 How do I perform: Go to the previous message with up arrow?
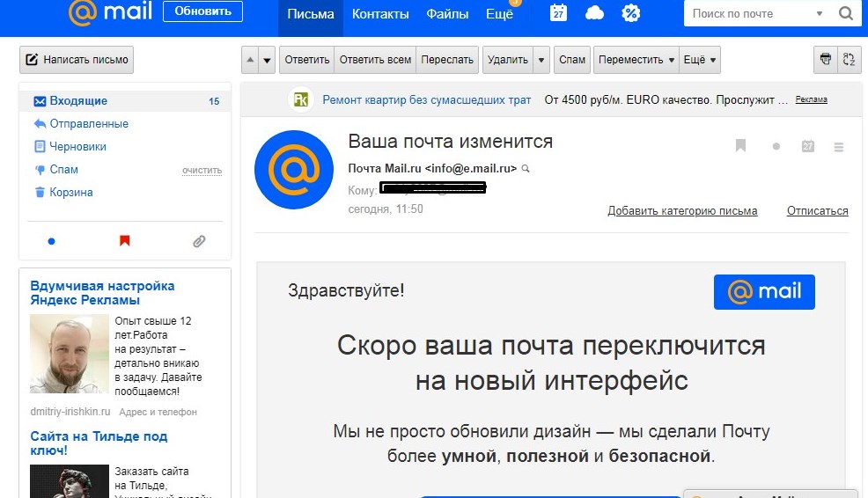pyautogui.click(x=250, y=60)
